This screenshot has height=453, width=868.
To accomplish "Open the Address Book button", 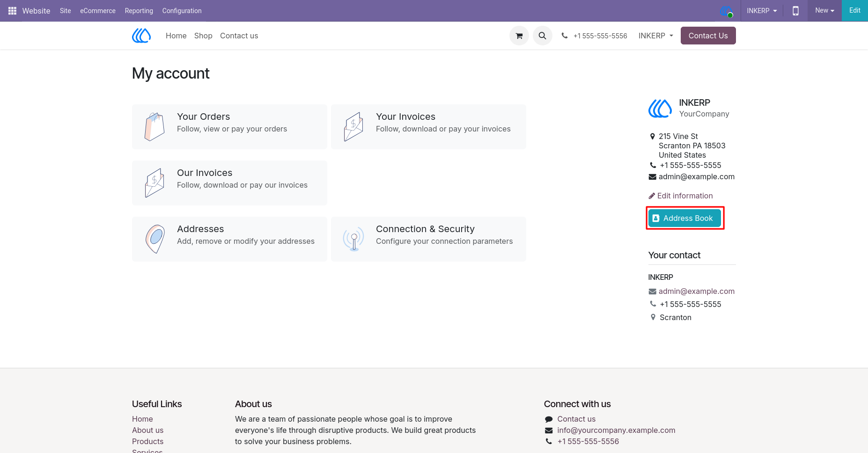I will [x=684, y=218].
